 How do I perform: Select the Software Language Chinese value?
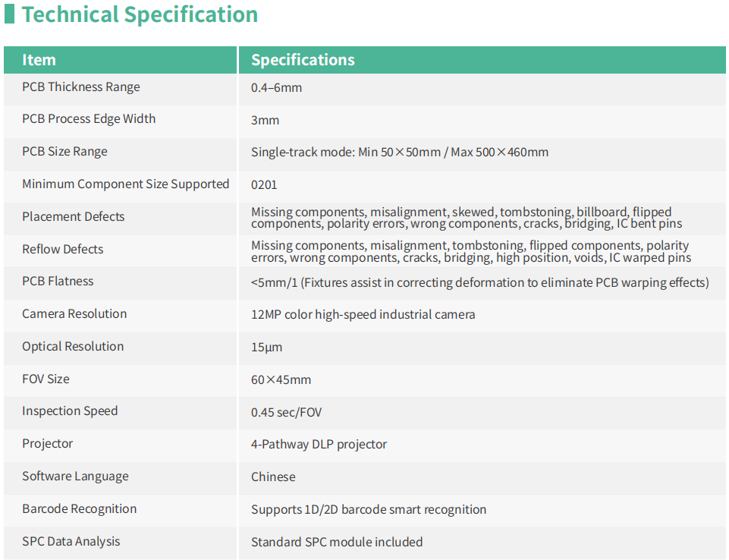coord(273,477)
